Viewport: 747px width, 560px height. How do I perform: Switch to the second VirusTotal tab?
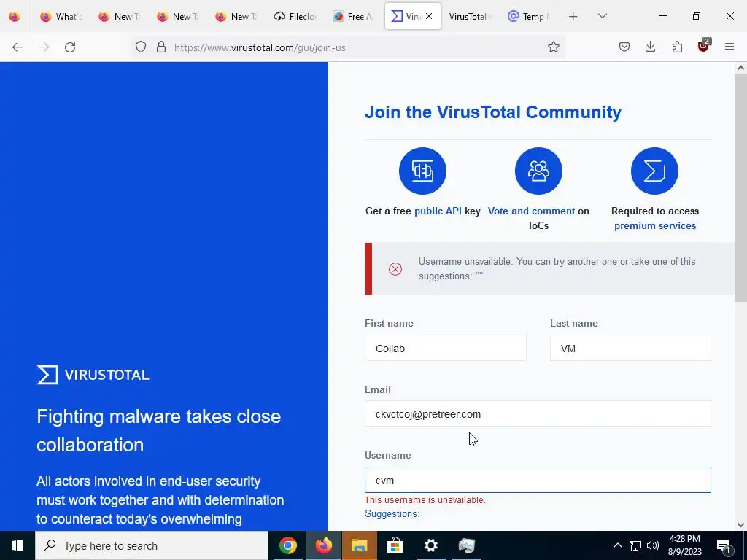click(x=470, y=17)
